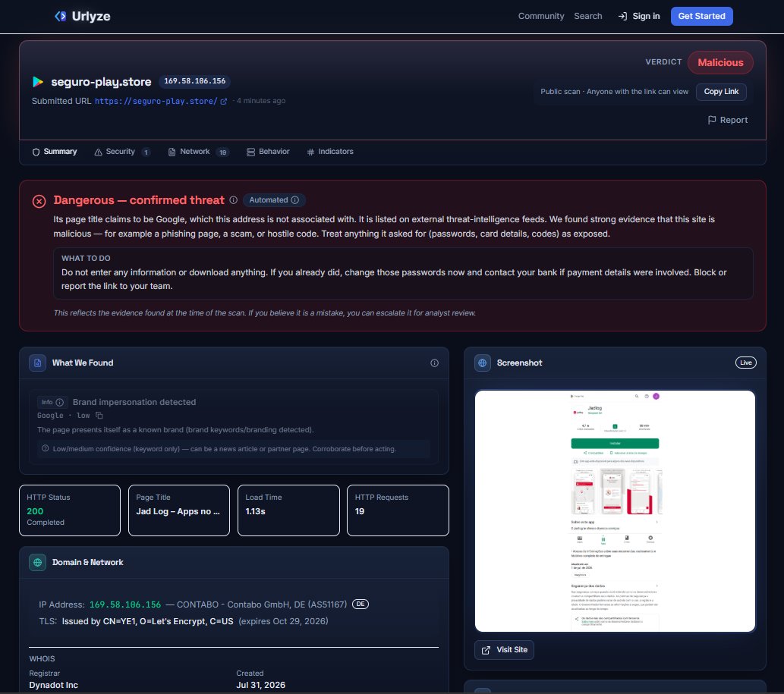This screenshot has width=784, height=694.
Task: Click the Domain & Network globe icon
Action: pos(37,563)
